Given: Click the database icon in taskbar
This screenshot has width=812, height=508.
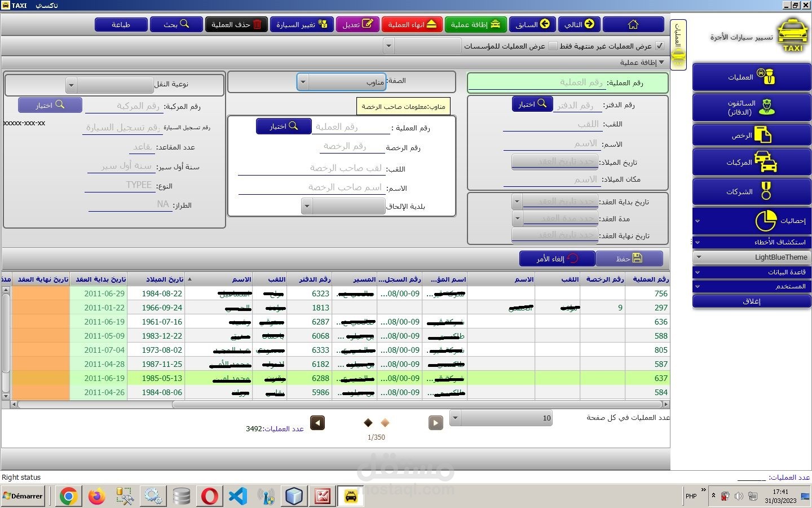Looking at the screenshot, I should (182, 496).
